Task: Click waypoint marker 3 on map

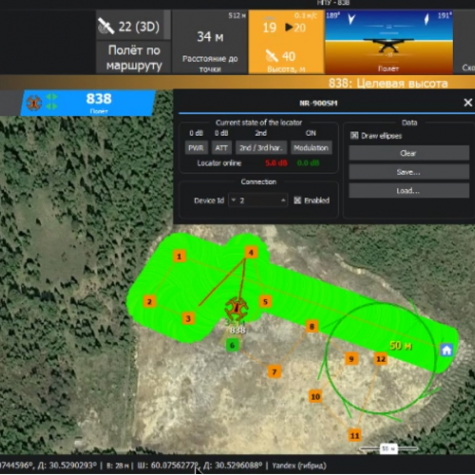Action: click(188, 319)
